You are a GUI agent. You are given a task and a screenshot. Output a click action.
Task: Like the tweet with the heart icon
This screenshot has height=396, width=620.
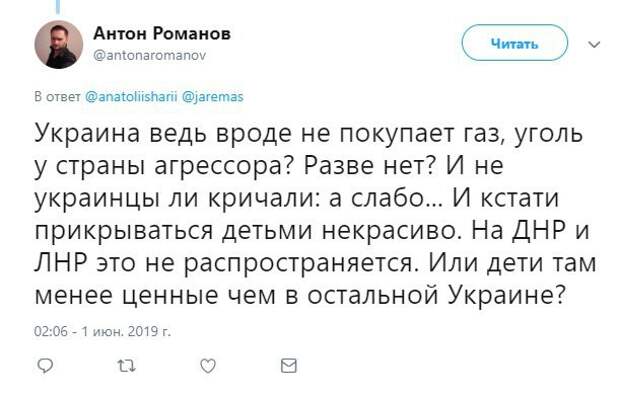208,366
